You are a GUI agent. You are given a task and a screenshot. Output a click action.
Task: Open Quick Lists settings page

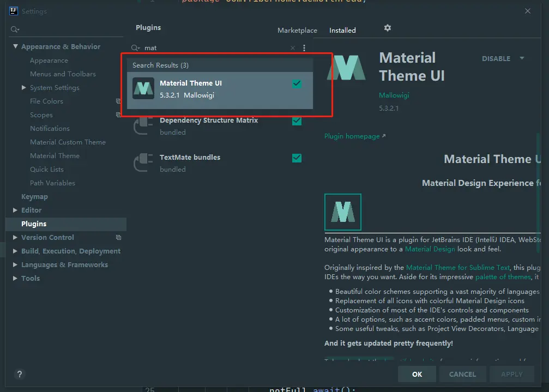pos(47,170)
